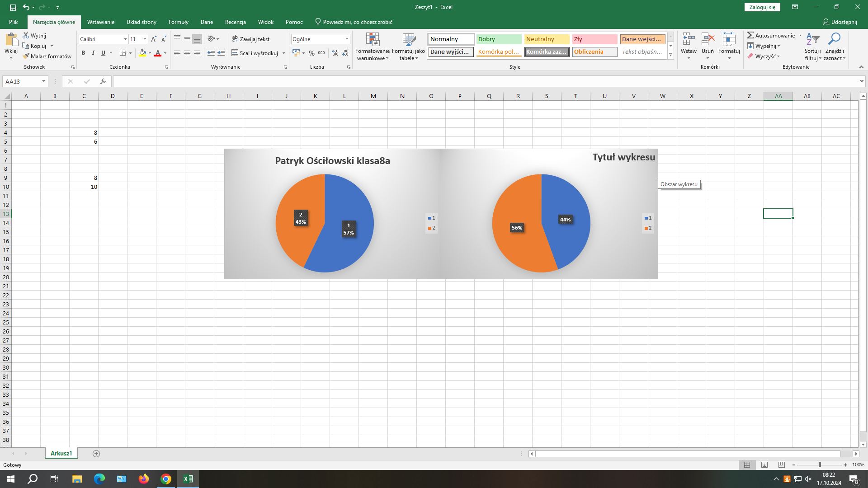Toggle bold formatting
The height and width of the screenshot is (488, 868).
83,53
